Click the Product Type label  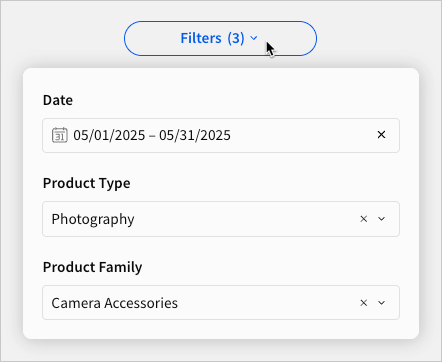coord(87,183)
